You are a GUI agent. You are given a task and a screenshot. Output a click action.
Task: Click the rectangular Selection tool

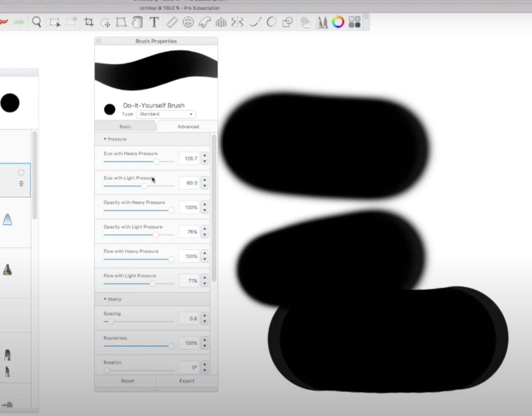tap(55, 22)
